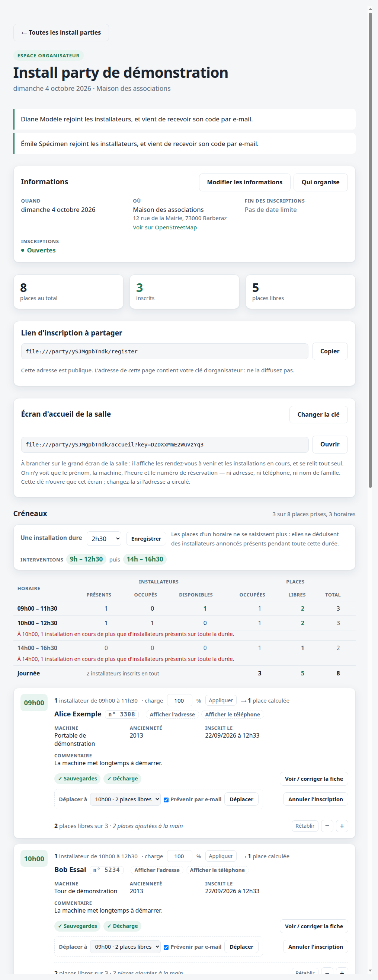Open Déplacer à dropdown for Bob Essai
This screenshot has height=980, width=378.
point(125,947)
